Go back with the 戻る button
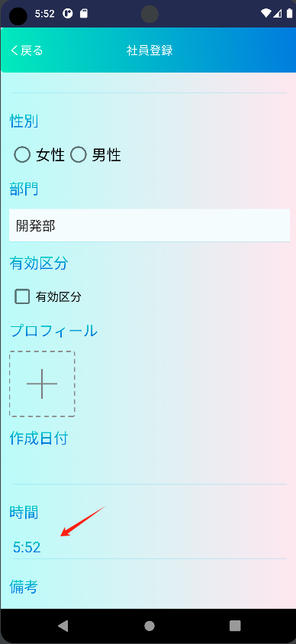The height and width of the screenshot is (644, 296). (27, 50)
